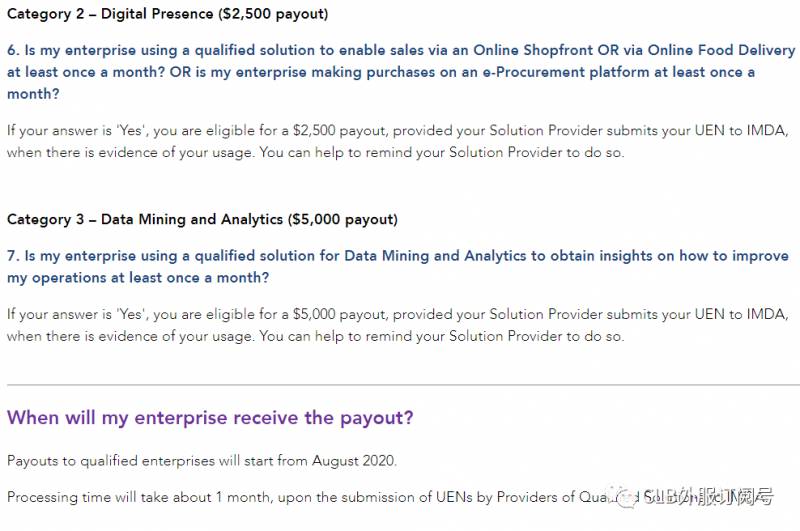
Task: Click 'IMDA' at the end of the $5,000 paragraph
Action: [772, 314]
